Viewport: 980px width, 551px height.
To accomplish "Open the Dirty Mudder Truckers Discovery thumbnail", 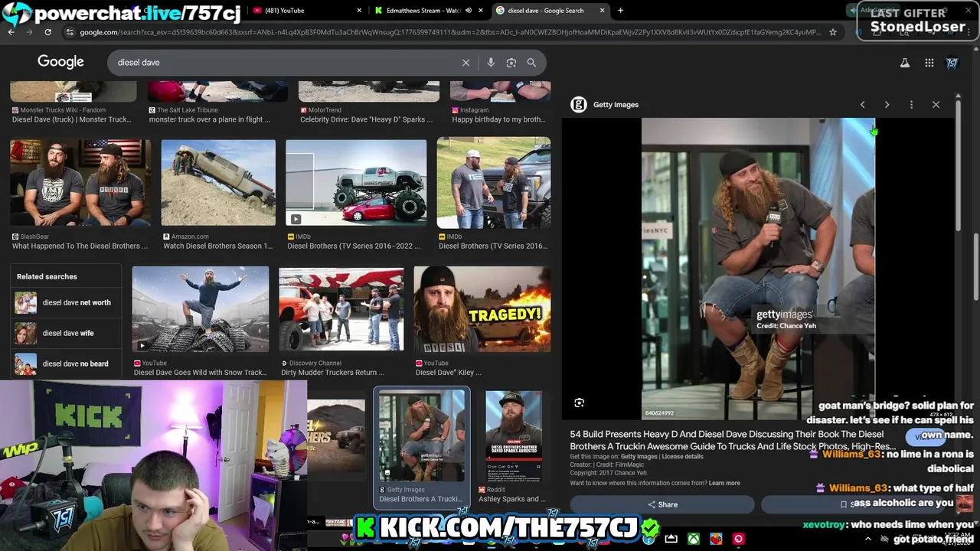I will tap(341, 309).
